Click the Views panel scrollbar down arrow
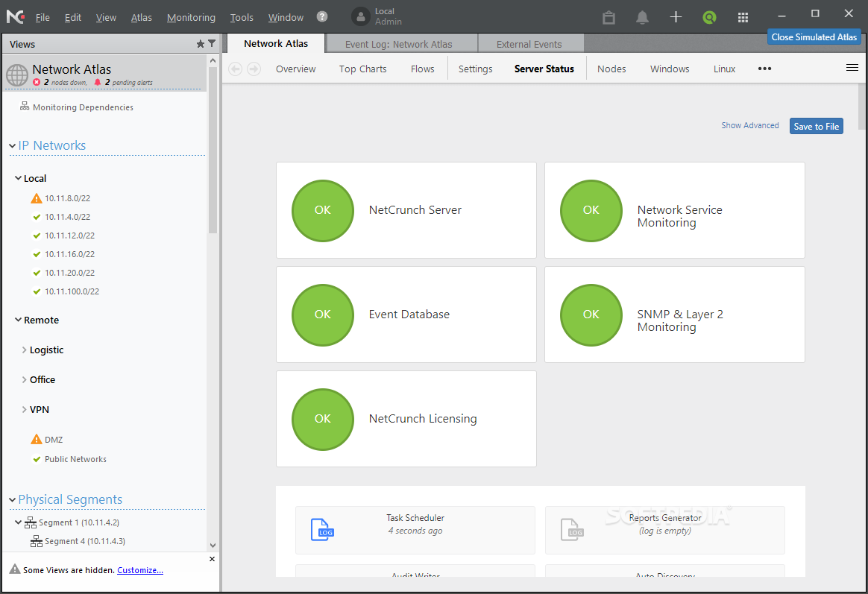This screenshot has width=868, height=594. [x=213, y=546]
